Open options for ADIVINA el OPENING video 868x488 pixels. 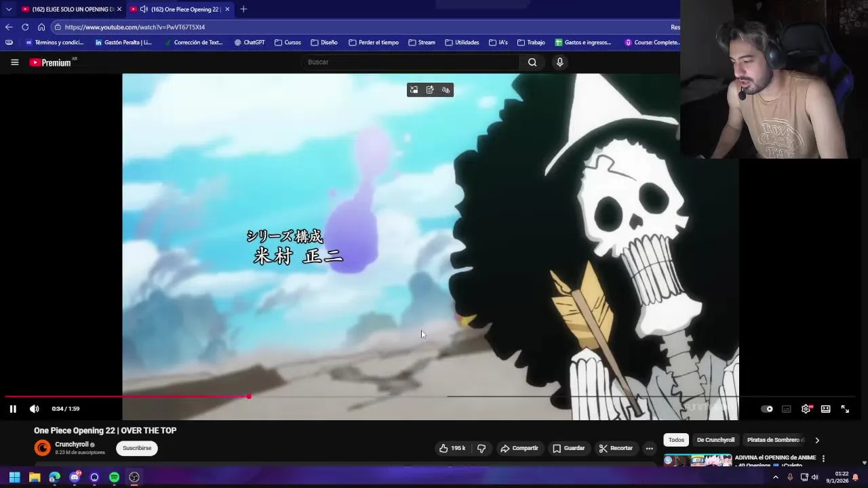[823, 459]
